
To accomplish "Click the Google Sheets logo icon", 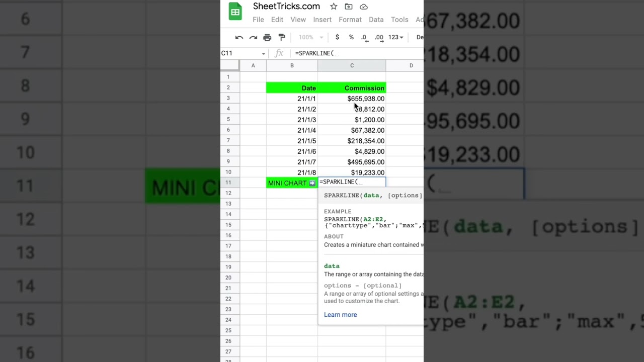I will point(235,12).
